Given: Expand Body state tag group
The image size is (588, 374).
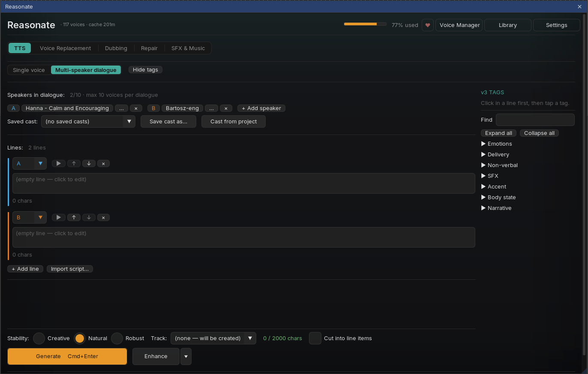Looking at the screenshot, I should [x=498, y=197].
